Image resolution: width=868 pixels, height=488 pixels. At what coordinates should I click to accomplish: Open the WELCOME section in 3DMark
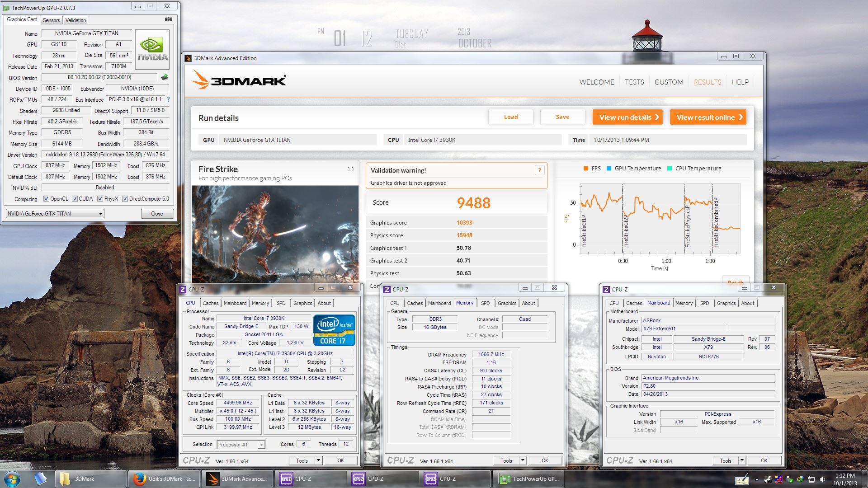pos(597,82)
